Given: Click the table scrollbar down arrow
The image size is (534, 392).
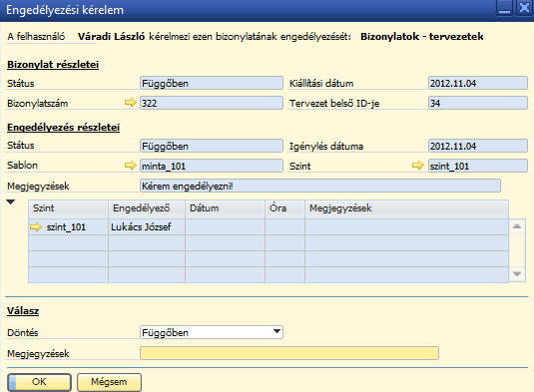Looking at the screenshot, I should pos(517,274).
